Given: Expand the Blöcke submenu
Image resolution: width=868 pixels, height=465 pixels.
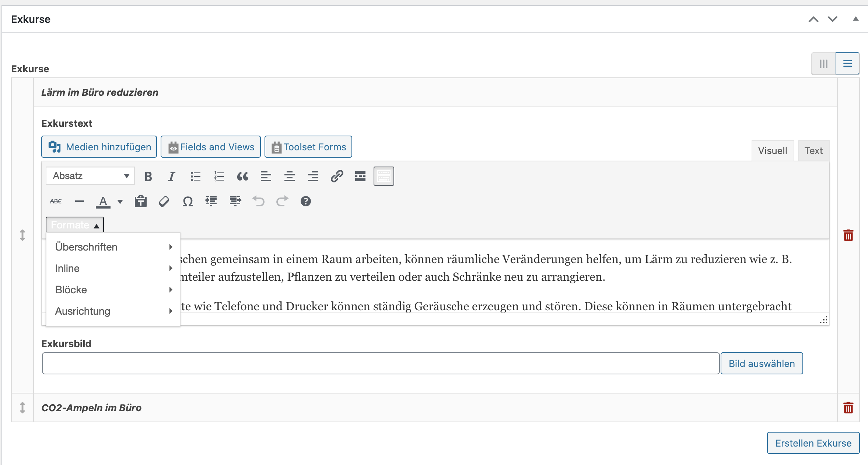Looking at the screenshot, I should 113,290.
